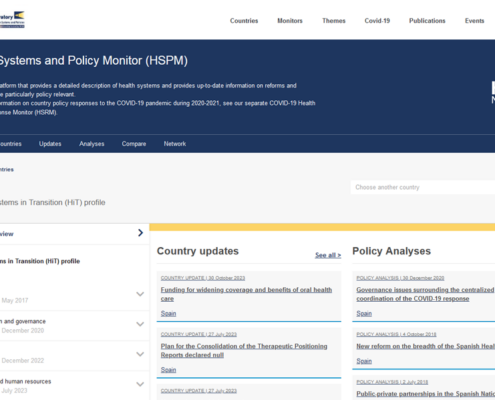Open the Publications top navigation menu
The width and height of the screenshot is (495, 400).
(427, 21)
